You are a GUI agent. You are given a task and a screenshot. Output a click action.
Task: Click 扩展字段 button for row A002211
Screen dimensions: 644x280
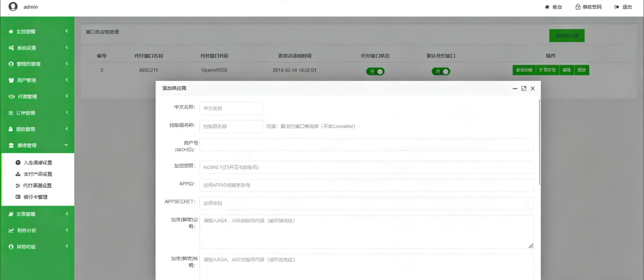547,70
